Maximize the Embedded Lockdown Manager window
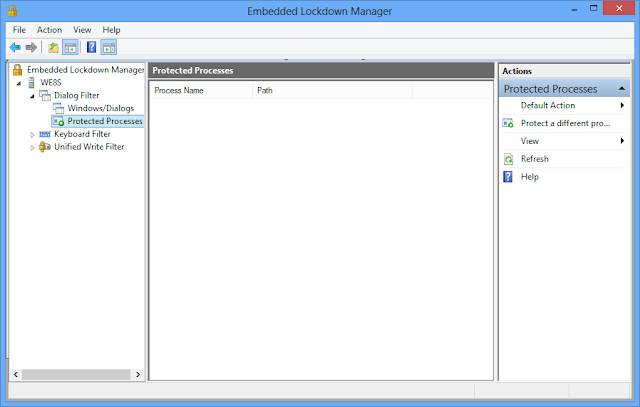 click(593, 9)
